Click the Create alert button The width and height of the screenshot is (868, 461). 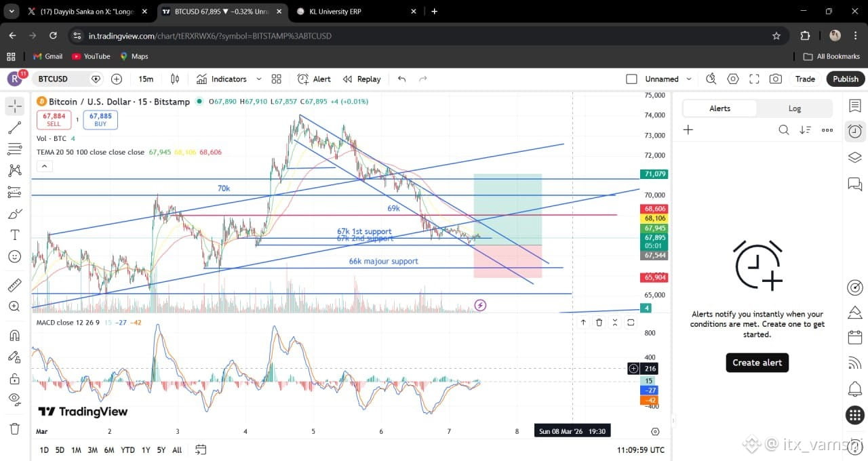tap(757, 363)
